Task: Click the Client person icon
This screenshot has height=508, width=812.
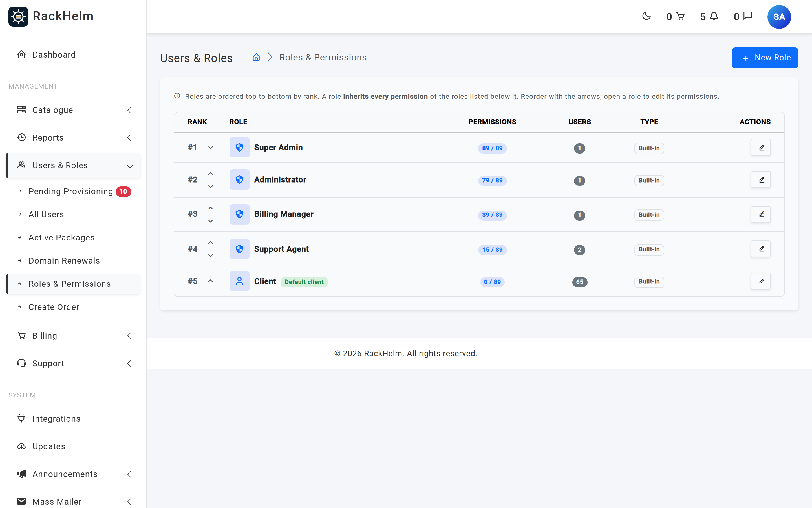Action: click(x=239, y=281)
